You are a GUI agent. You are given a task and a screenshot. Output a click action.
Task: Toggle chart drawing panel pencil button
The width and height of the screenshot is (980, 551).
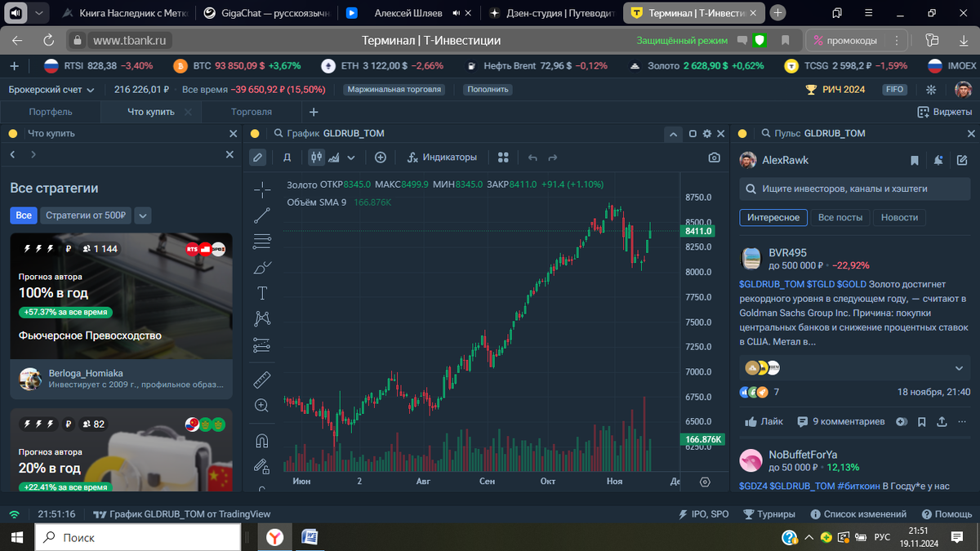(x=257, y=158)
